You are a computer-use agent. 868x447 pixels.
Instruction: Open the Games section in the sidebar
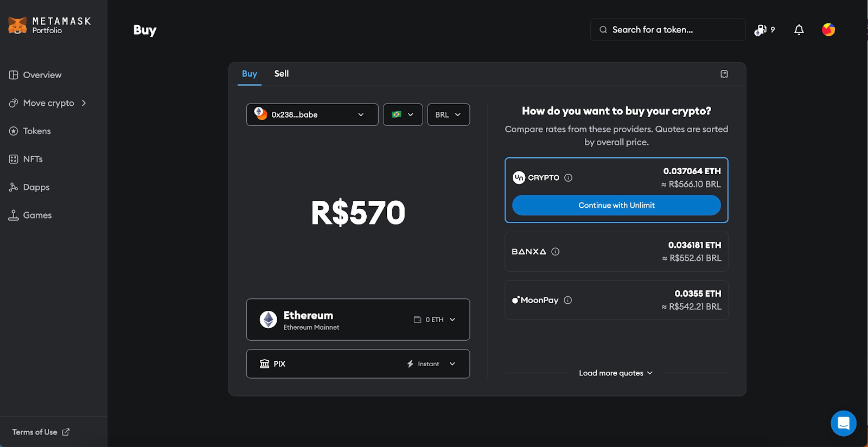click(x=36, y=215)
